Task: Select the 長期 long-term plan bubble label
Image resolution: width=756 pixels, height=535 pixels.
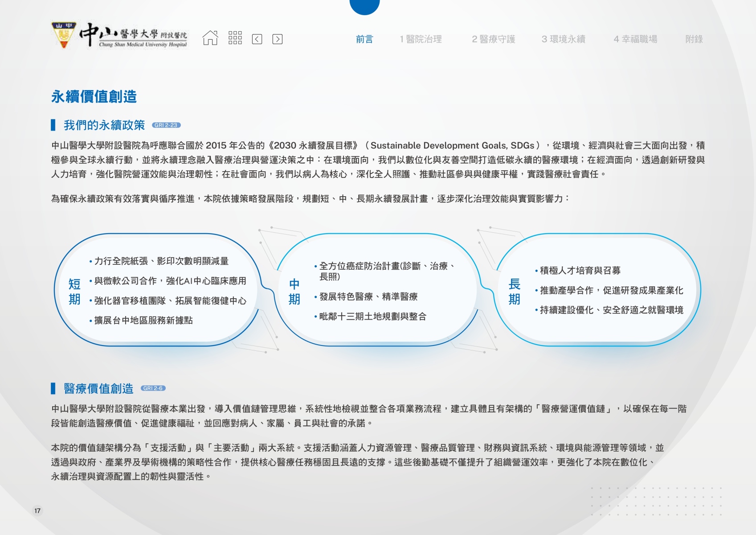Action: [514, 292]
